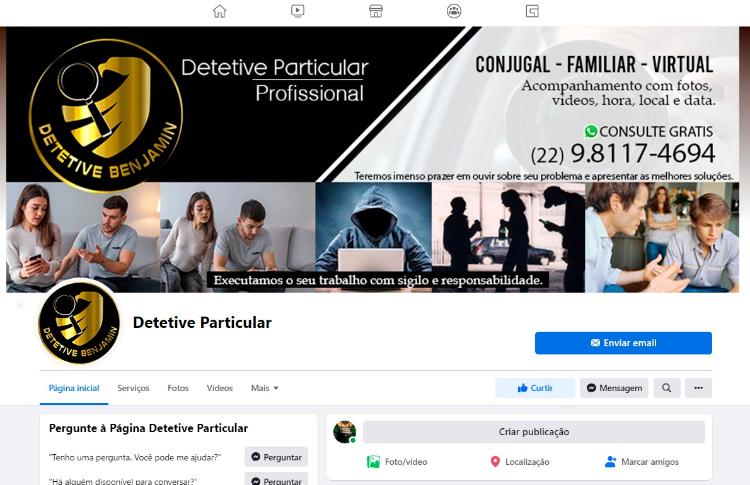Click Perguntar for 'Há alguém disponível'
Screen dimensions: 750x485
click(x=276, y=479)
